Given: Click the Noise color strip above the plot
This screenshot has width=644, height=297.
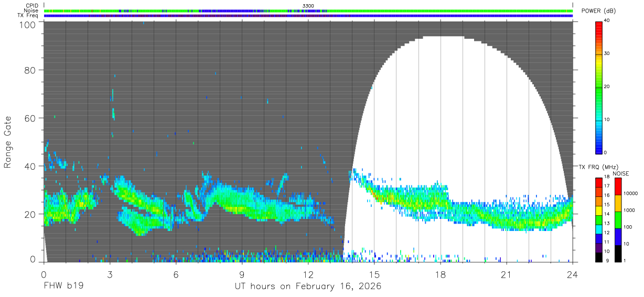Looking at the screenshot, I should tap(308, 10).
